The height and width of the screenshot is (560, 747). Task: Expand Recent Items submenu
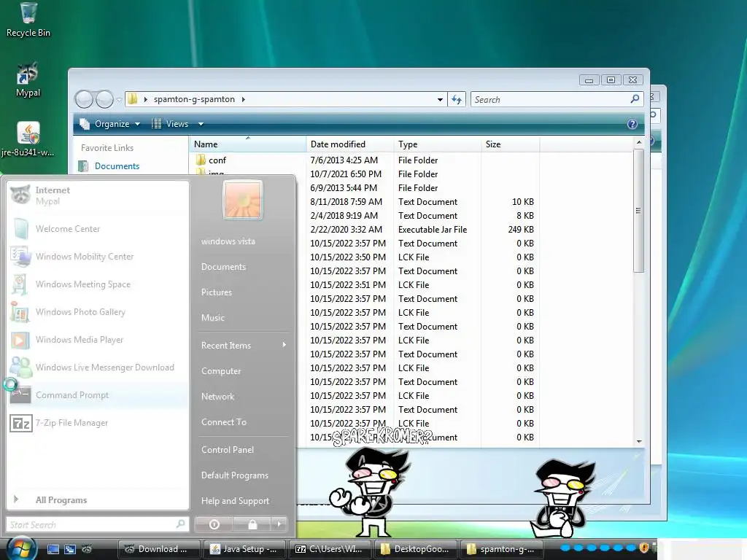(243, 345)
